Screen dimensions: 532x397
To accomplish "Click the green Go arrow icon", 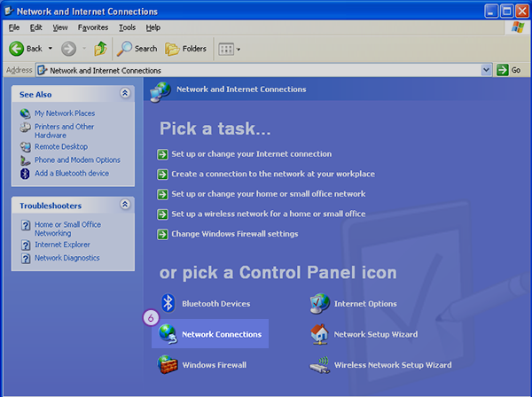I will pyautogui.click(x=503, y=70).
